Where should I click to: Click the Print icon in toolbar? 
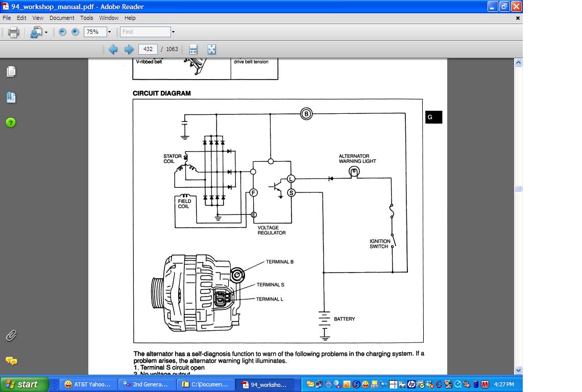coord(13,32)
